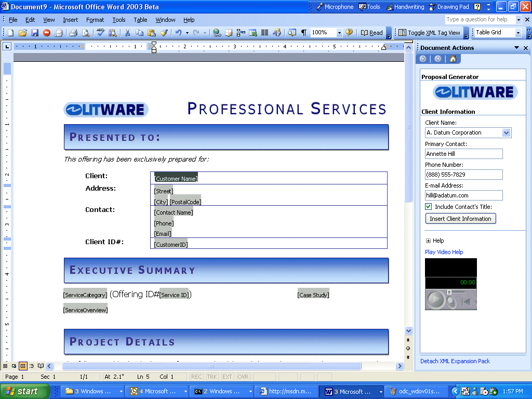
Task: Click Microsoft Word Help icon
Action: tap(349, 33)
